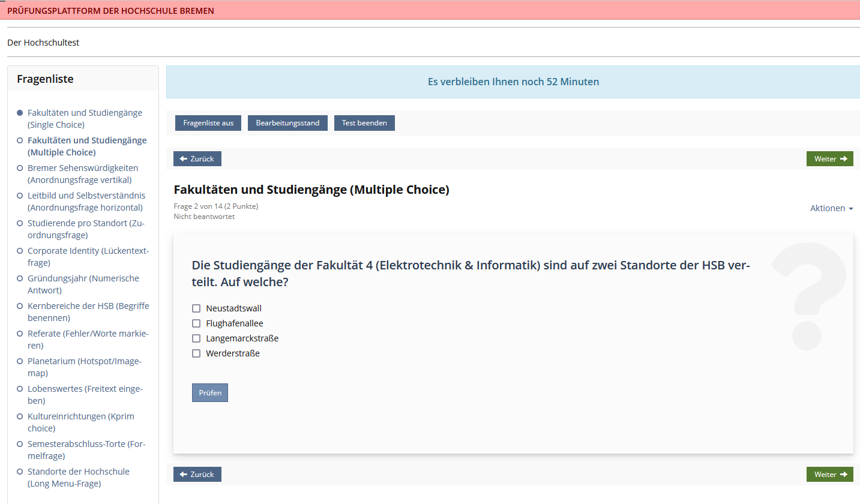
Task: Open Lobenswertes Freitext question
Action: [x=85, y=395]
